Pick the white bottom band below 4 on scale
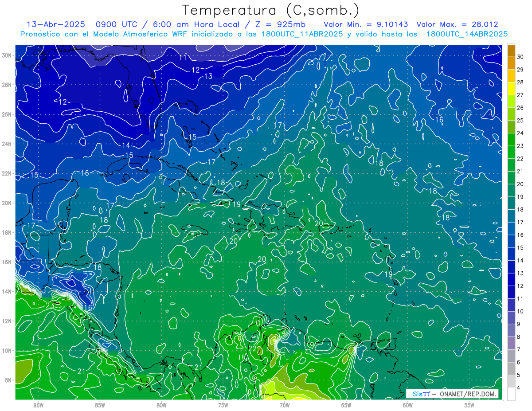532x411 pixels. (x=511, y=394)
